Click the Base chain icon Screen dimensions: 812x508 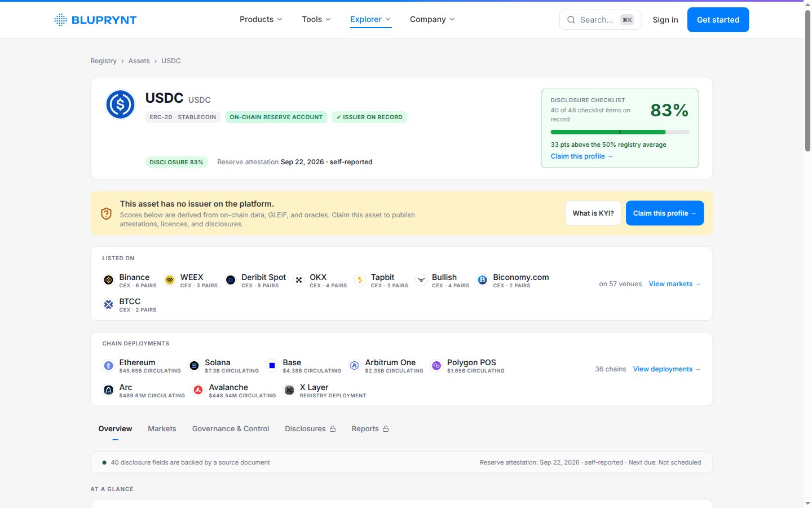tap(272, 366)
